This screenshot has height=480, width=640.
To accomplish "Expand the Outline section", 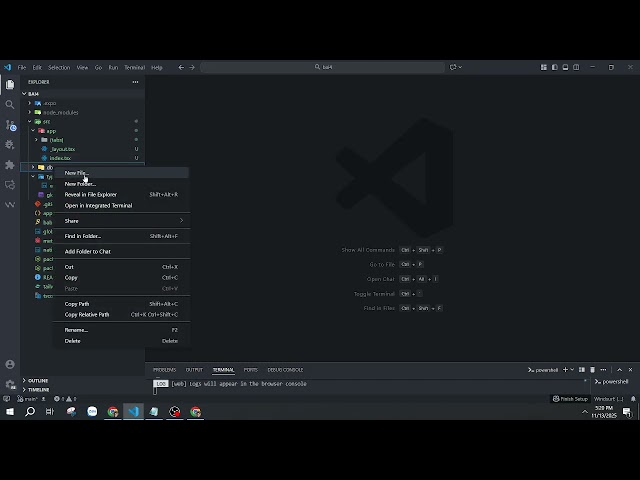I will 82,380.
